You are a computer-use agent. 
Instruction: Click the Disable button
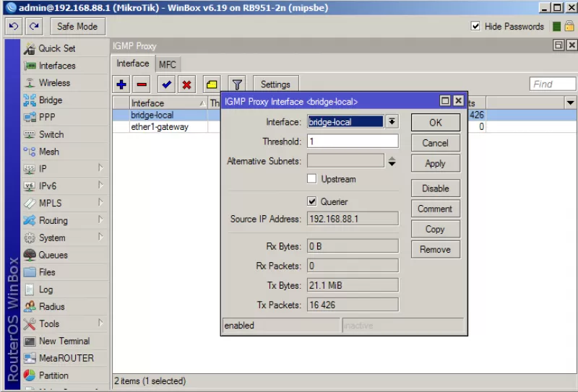pos(436,188)
